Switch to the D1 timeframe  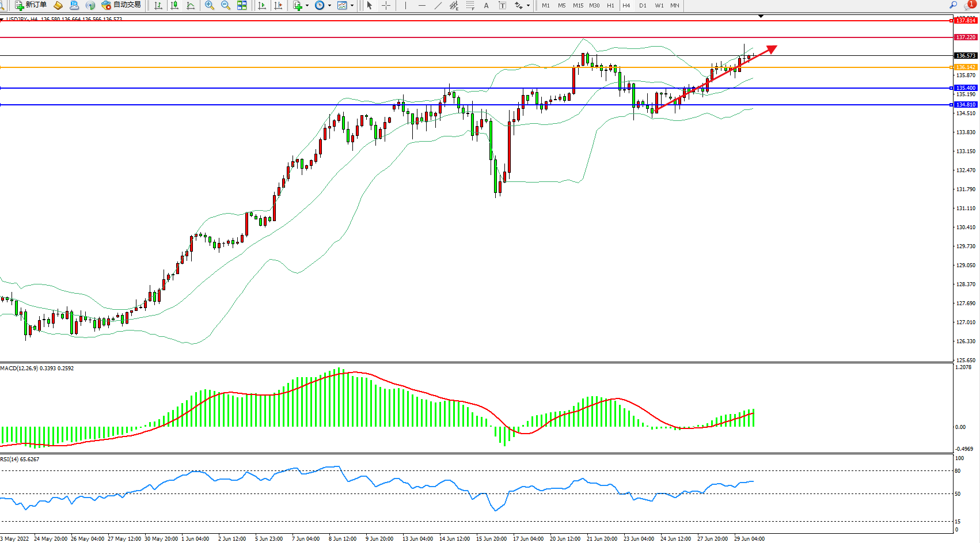click(x=643, y=5)
